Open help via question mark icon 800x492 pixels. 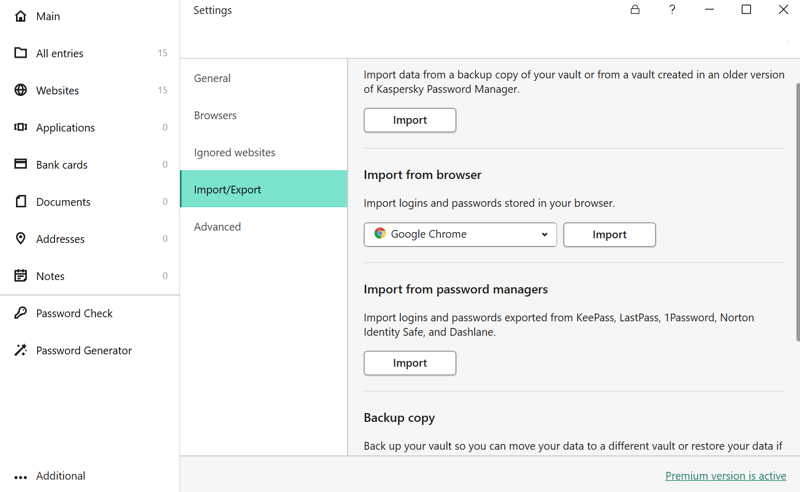point(672,10)
